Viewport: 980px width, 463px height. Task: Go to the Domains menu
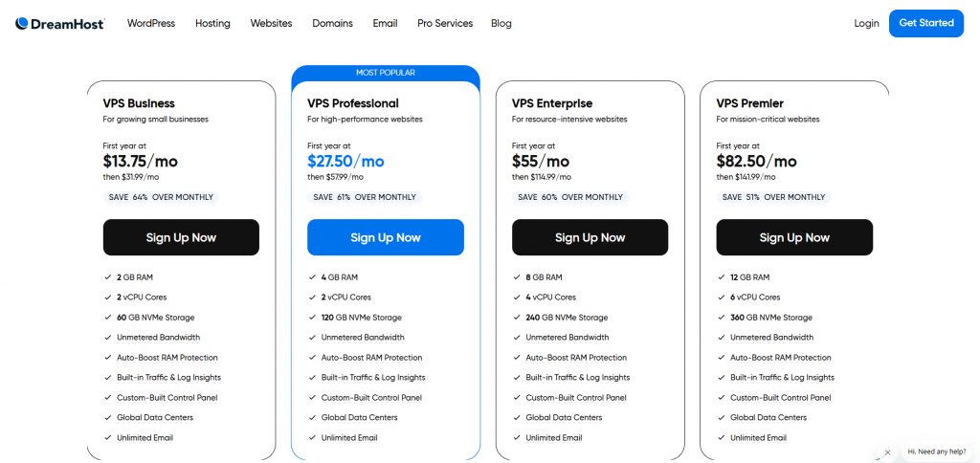(332, 23)
